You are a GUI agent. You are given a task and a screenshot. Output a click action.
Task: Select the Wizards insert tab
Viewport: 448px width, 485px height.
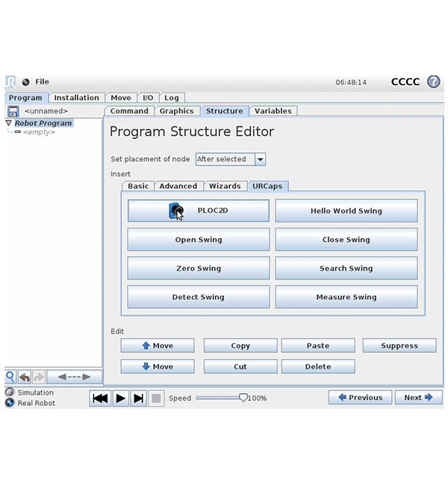point(225,187)
